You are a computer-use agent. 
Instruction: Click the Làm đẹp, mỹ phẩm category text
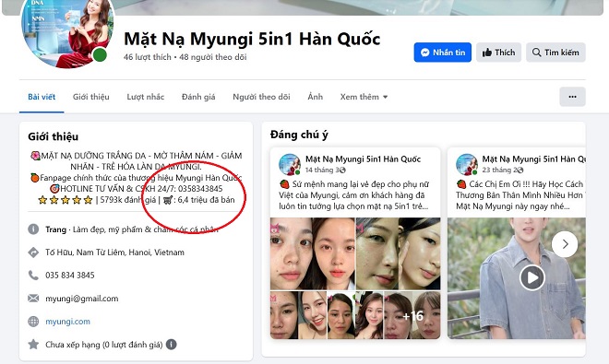pyautogui.click(x=145, y=229)
